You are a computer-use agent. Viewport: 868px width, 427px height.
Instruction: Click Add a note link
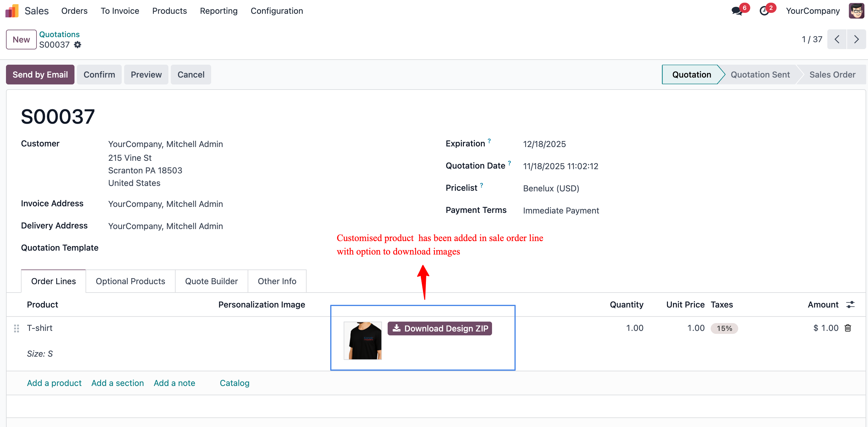(175, 383)
